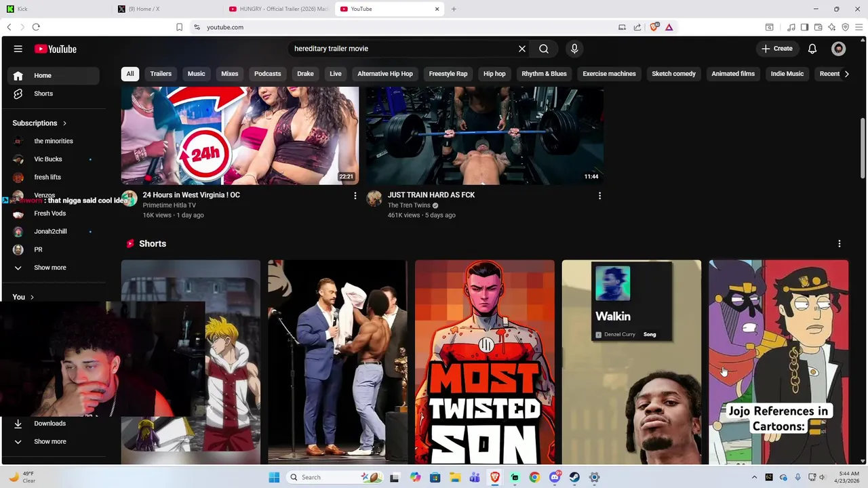Open Brave Leo AI sparkle icon
868x488 pixels.
(x=832, y=27)
